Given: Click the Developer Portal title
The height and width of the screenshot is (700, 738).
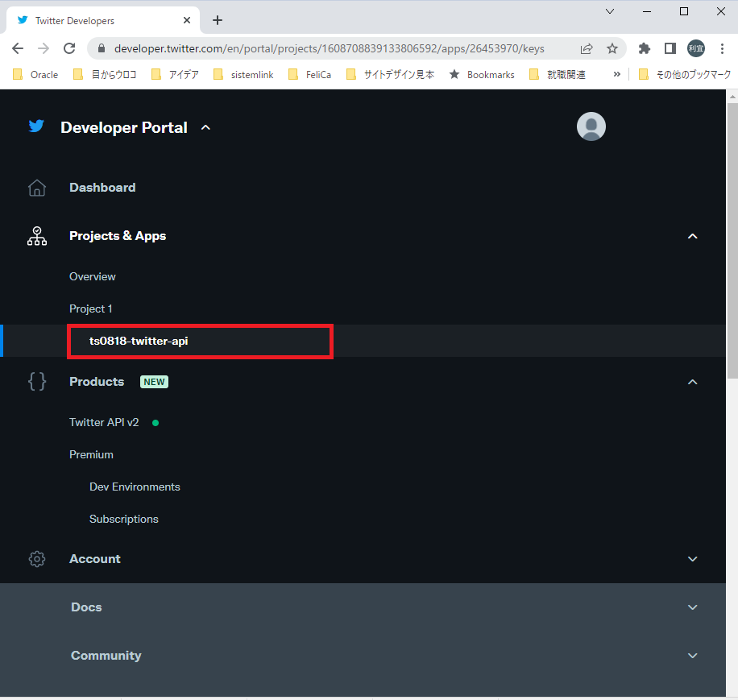Looking at the screenshot, I should tap(124, 127).
